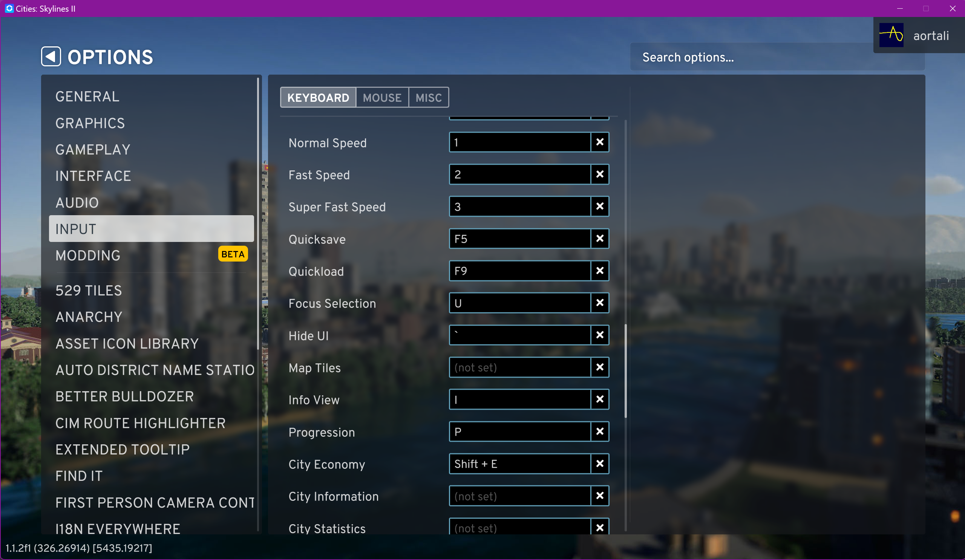Viewport: 965px width, 560px height.
Task: Open the Asset Icon Library settings
Action: click(x=151, y=344)
